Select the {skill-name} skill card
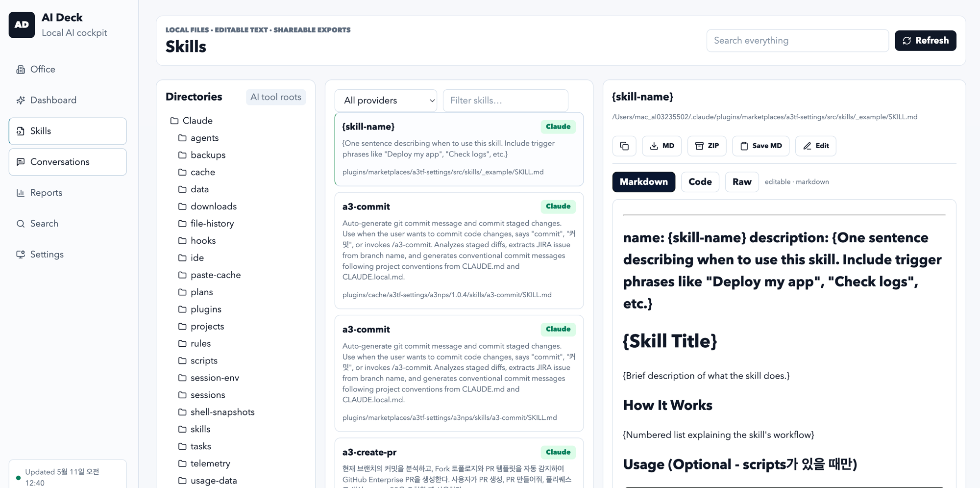This screenshot has height=488, width=980. [x=459, y=149]
